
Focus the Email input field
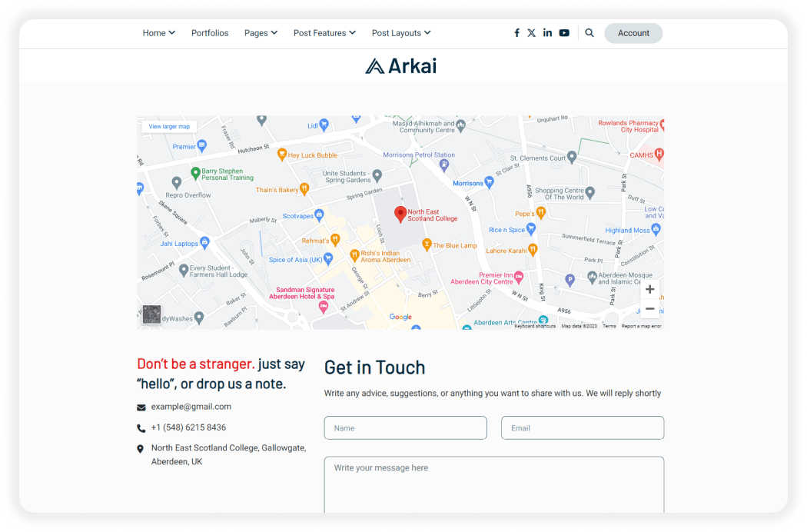(x=583, y=428)
